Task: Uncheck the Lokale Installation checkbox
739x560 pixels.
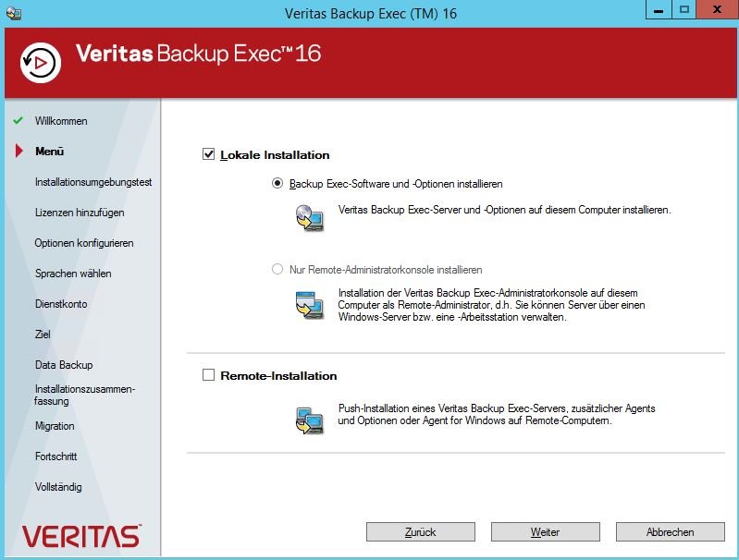Action: coord(208,154)
